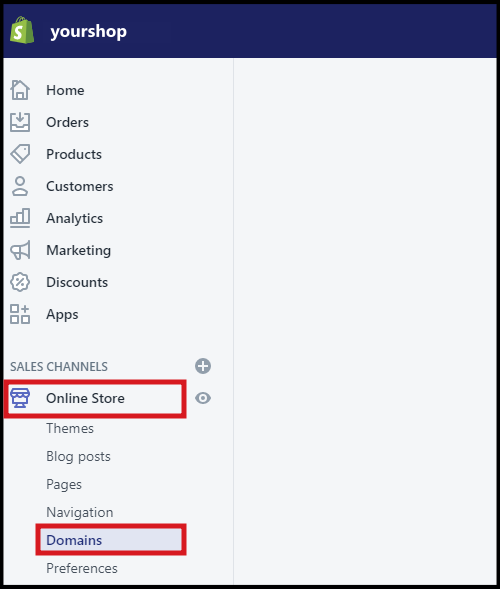Open Online Store Preferences
The image size is (500, 589).
[82, 568]
